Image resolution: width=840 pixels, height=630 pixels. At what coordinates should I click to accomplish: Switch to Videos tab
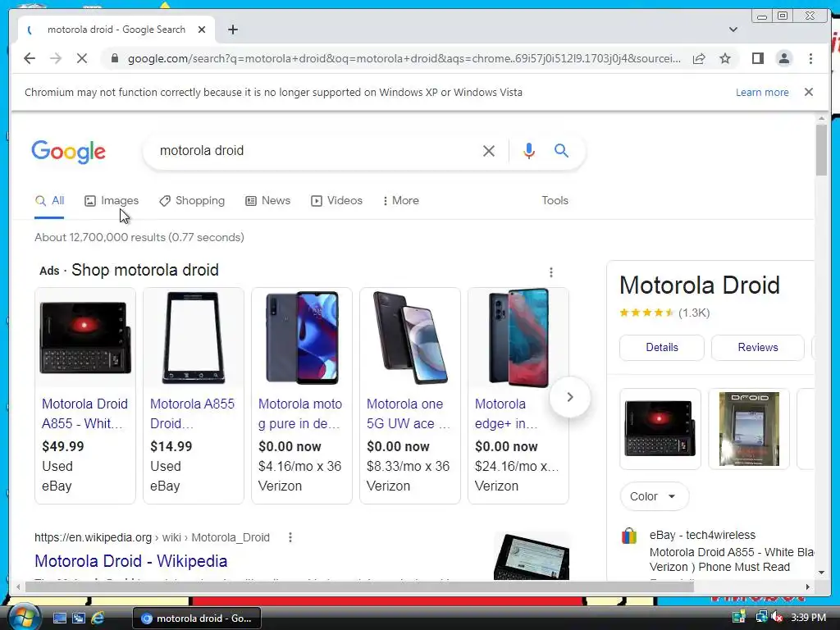[x=336, y=201]
